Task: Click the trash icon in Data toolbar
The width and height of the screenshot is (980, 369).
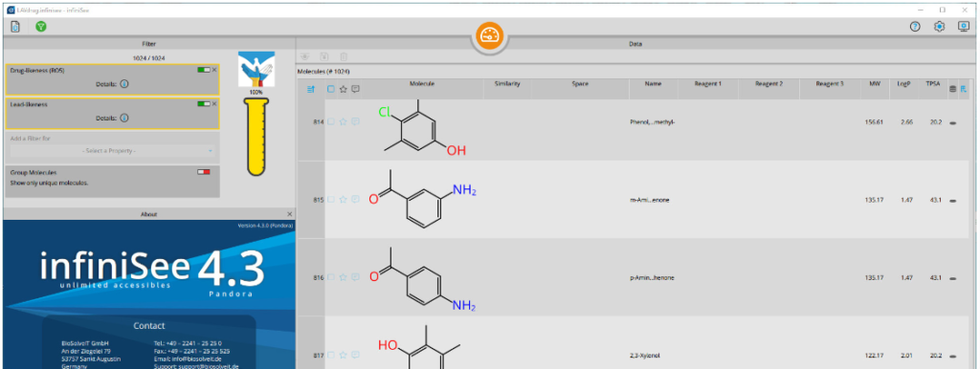Action: coord(344,56)
